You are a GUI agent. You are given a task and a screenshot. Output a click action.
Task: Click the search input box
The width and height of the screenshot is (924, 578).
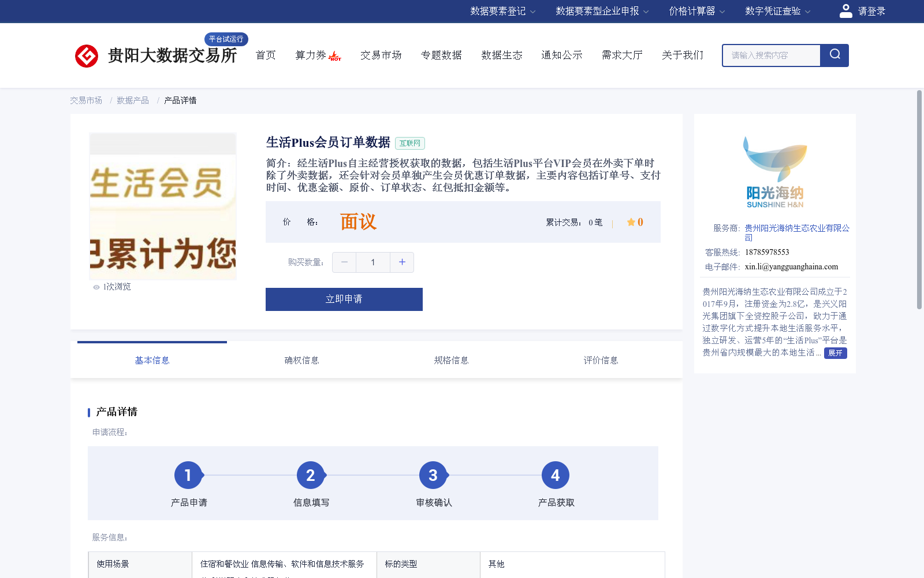point(772,55)
